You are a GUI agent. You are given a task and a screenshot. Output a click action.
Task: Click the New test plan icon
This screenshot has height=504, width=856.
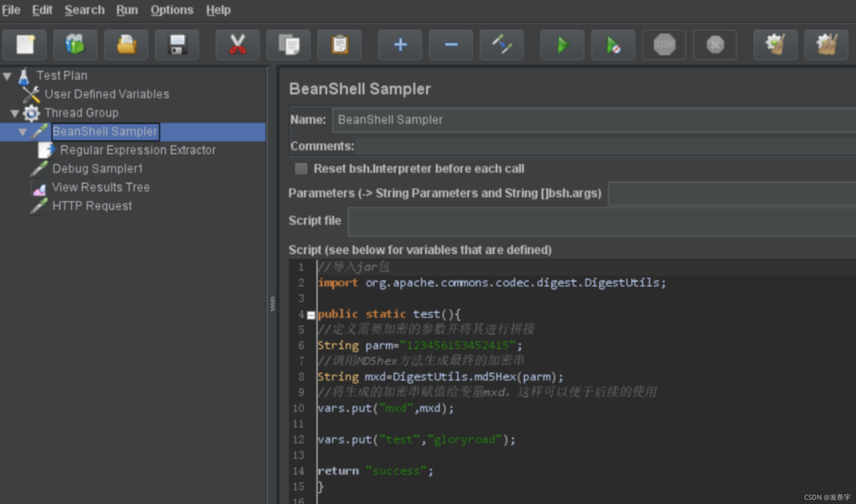click(24, 45)
